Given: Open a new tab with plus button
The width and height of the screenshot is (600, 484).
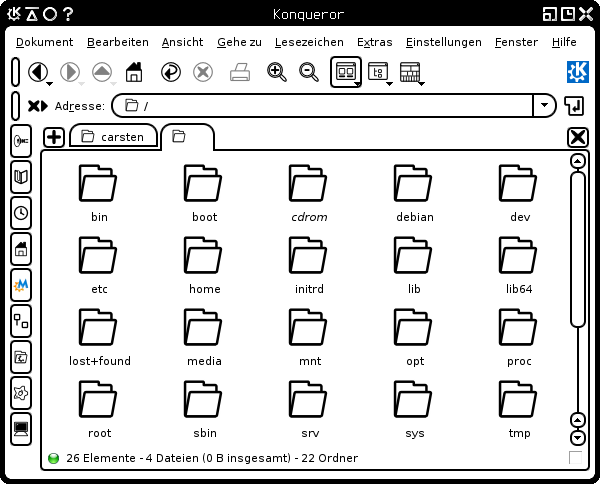Looking at the screenshot, I should (54, 137).
